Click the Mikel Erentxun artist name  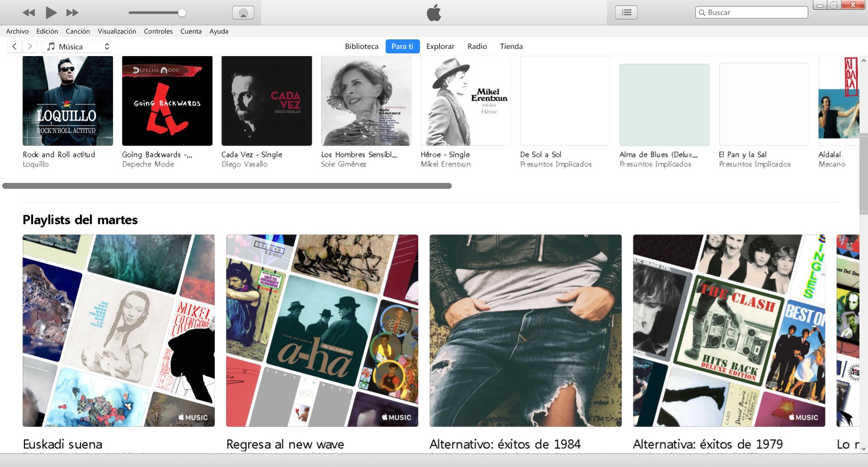[446, 164]
